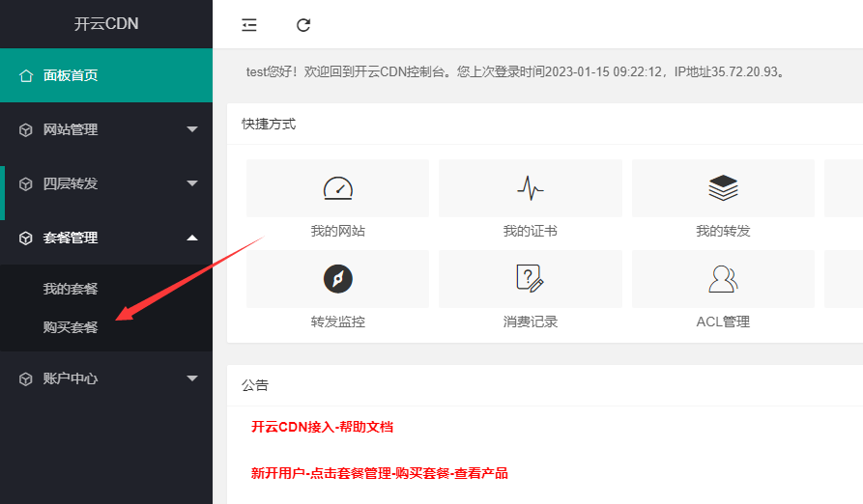Click the ACL管理 shortcut label

(x=723, y=322)
